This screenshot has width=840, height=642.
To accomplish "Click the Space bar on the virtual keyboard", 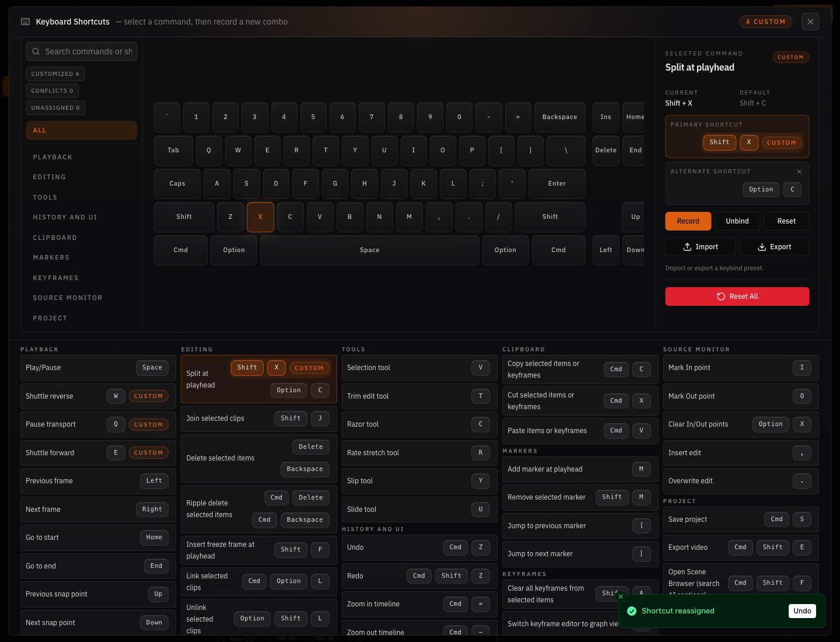I will point(370,250).
